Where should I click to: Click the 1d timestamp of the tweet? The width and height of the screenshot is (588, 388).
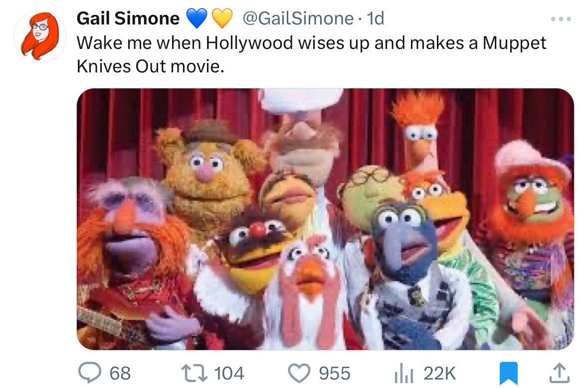[375, 19]
